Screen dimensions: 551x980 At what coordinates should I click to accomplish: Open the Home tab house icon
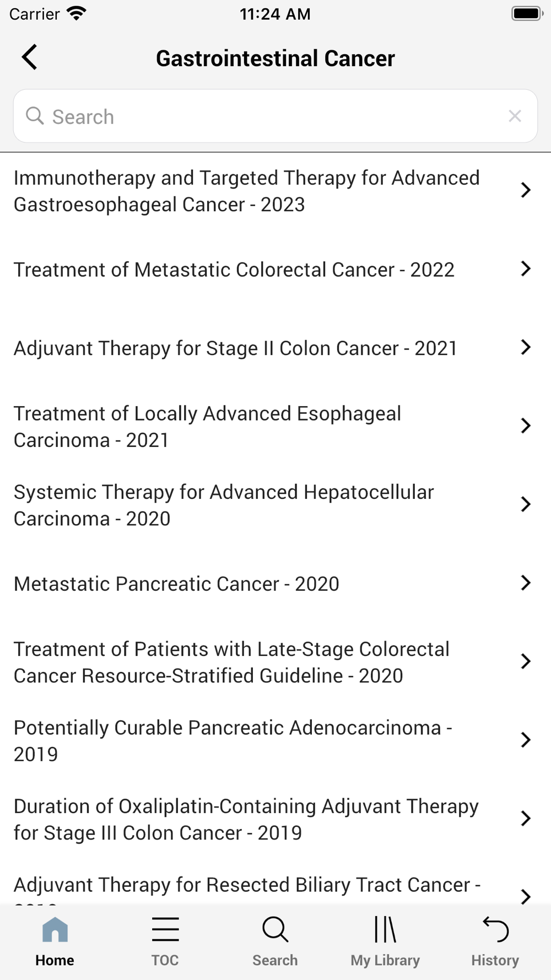[55, 929]
